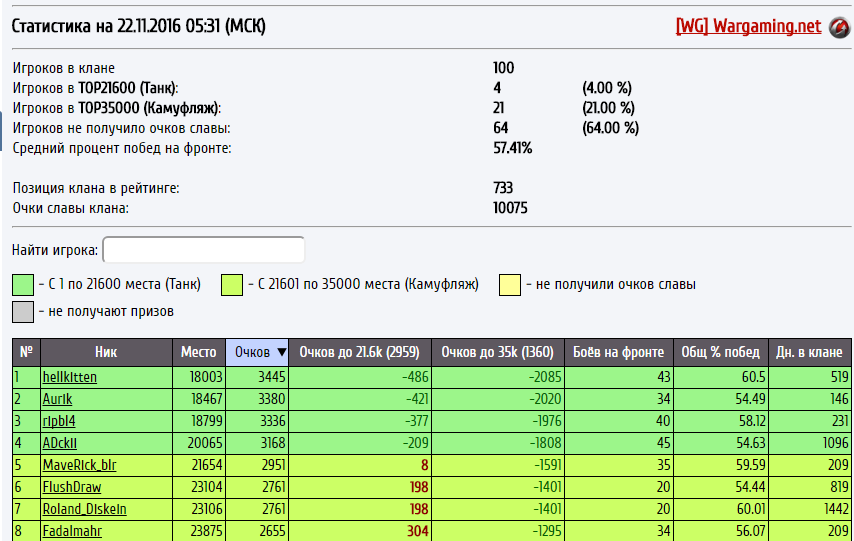The image size is (854, 541).
Task: Click the red 304 value in FadaImahr row
Action: coord(418,531)
